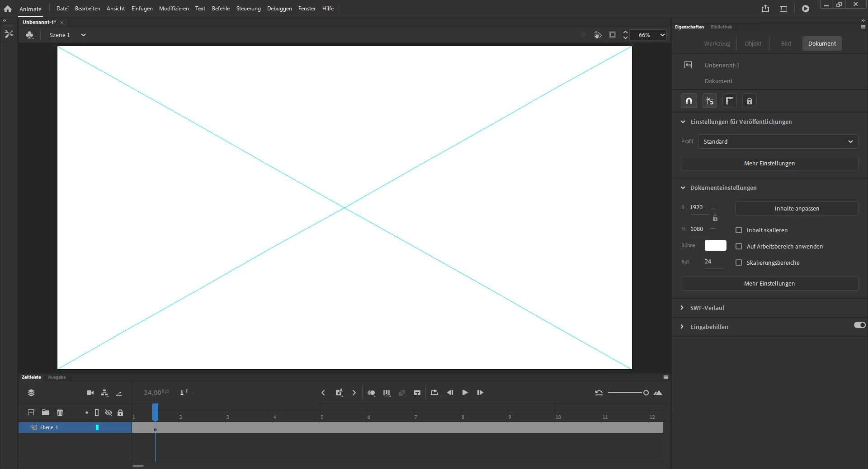Image resolution: width=868 pixels, height=469 pixels.
Task: Click the insert frame span icon
Action: click(x=417, y=393)
